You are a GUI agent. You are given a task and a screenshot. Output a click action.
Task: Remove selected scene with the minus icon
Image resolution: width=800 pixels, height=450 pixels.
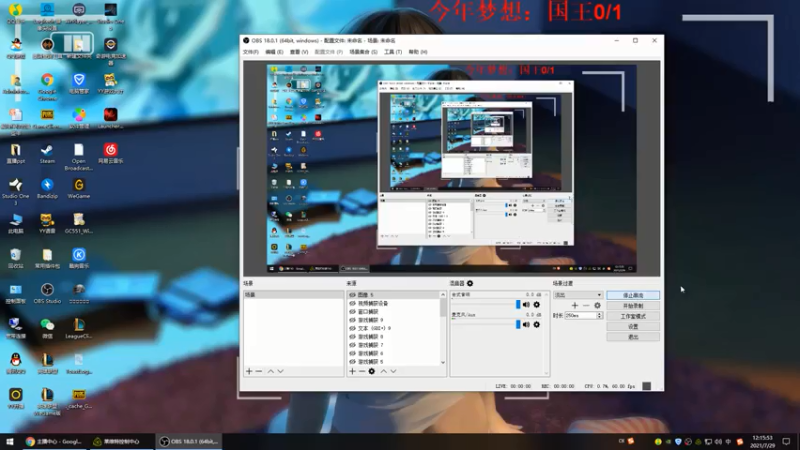click(x=259, y=371)
